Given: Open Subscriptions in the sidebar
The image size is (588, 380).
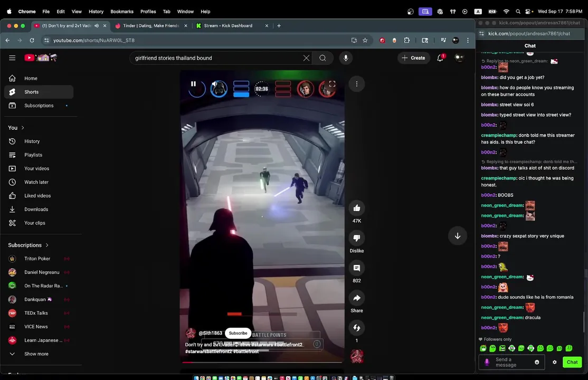Looking at the screenshot, I should (x=39, y=106).
